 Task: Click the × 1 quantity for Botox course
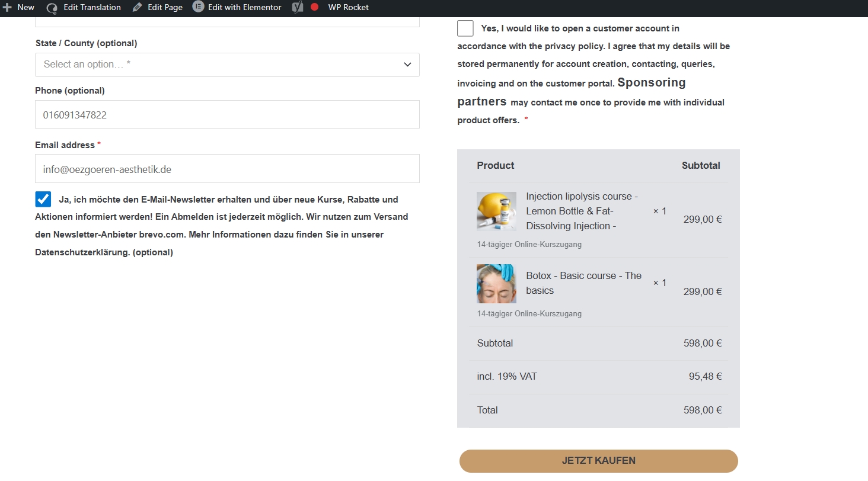[x=659, y=283]
